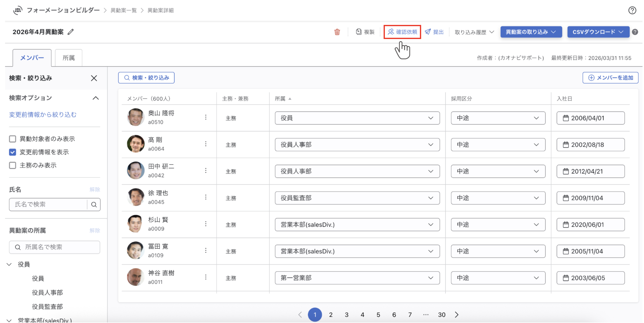Viewport: 644px width, 323px height.
Task: Click the メンバーを追加 button
Action: 610,78
